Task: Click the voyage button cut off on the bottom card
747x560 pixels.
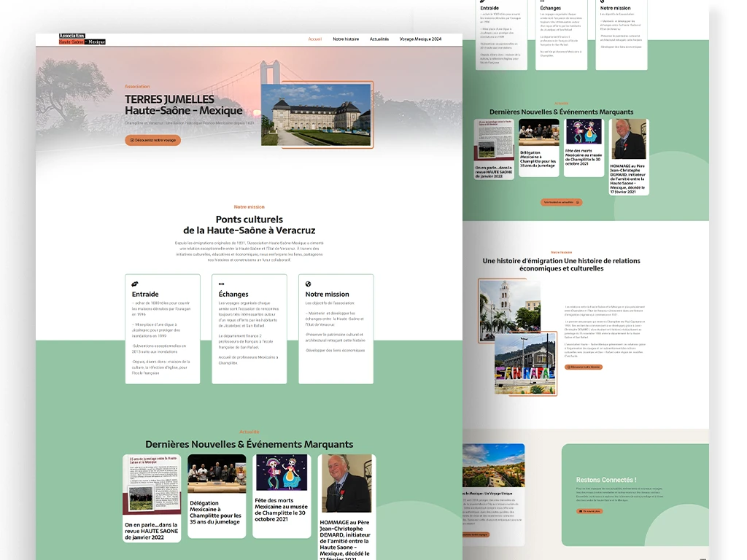Action: [476, 534]
